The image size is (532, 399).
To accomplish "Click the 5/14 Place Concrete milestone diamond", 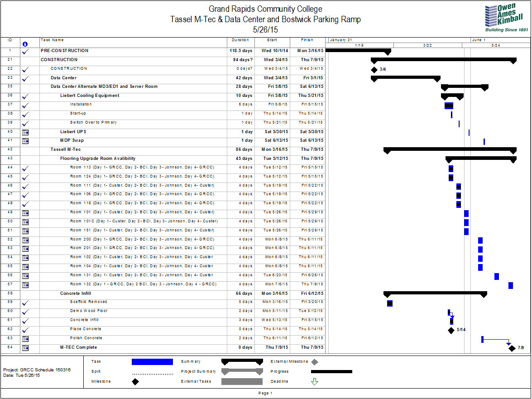I will [451, 329].
